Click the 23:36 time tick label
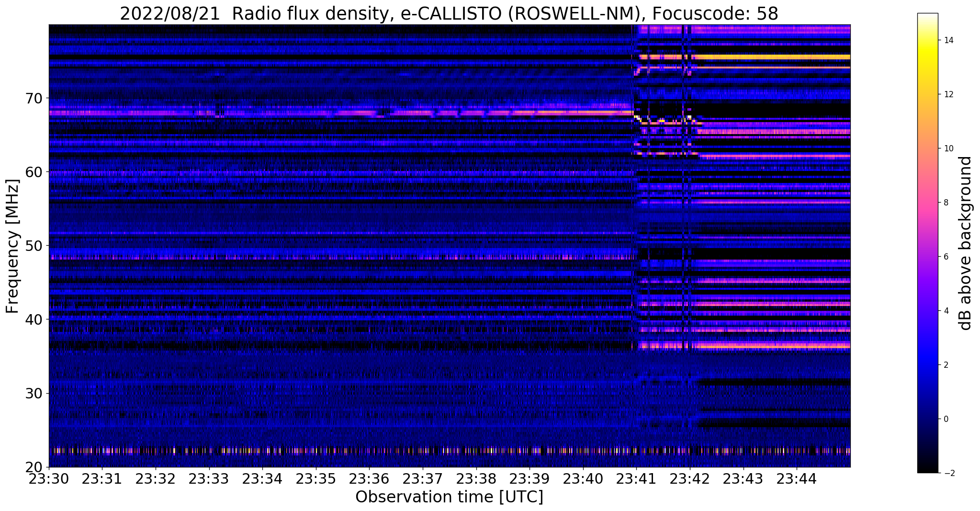This screenshot has width=980, height=511. [x=369, y=479]
